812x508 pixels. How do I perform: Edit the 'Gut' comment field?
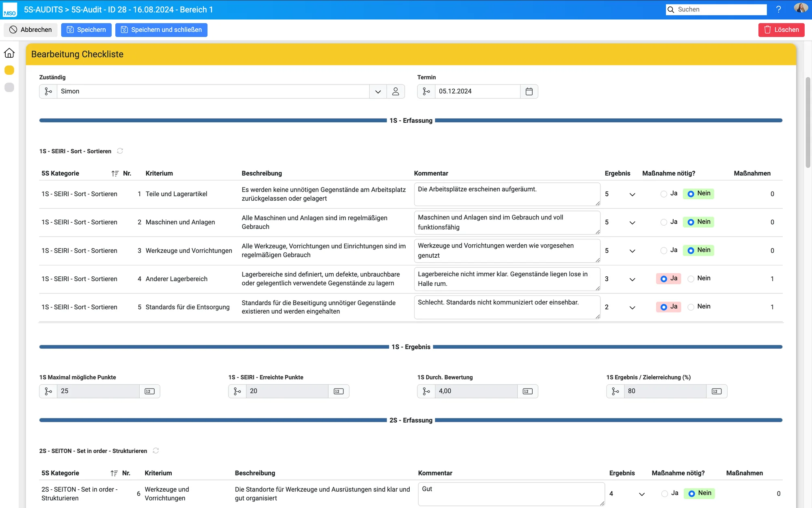(511, 494)
